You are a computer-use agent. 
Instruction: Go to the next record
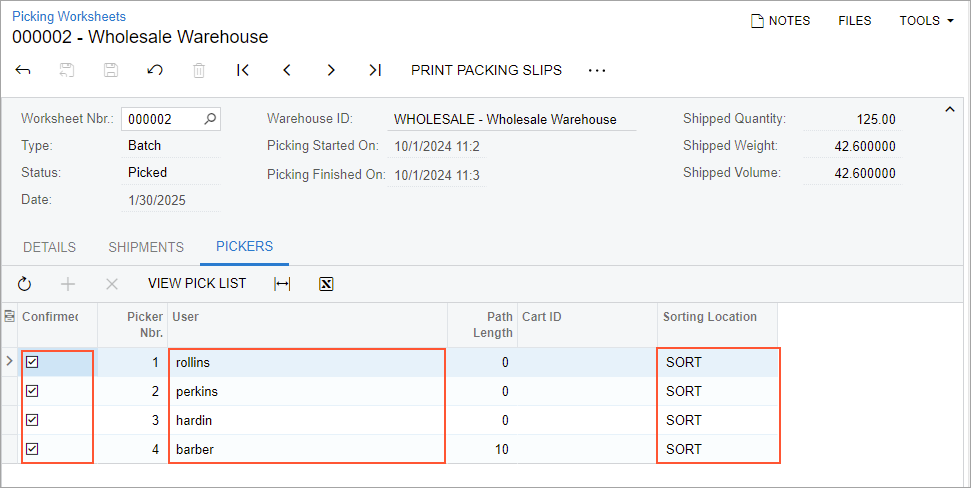[331, 70]
